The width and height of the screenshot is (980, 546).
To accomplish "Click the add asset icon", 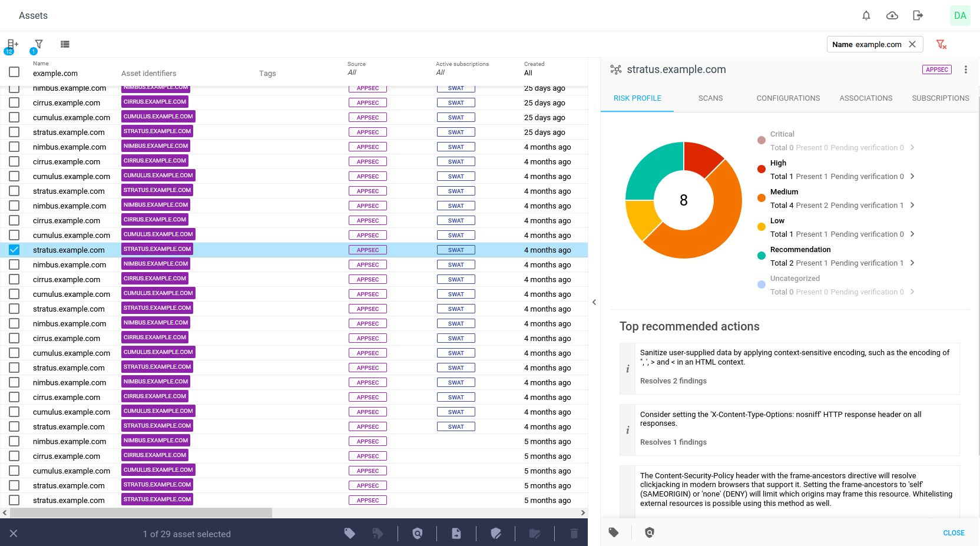I will pyautogui.click(x=12, y=44).
